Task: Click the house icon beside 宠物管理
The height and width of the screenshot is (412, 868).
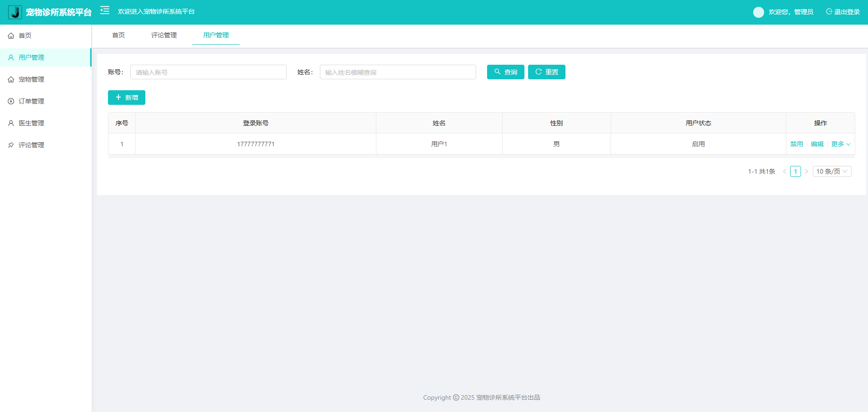Action: (11, 79)
